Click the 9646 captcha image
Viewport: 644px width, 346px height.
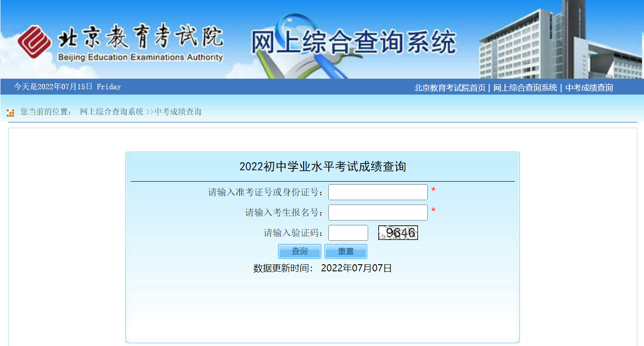(x=398, y=233)
